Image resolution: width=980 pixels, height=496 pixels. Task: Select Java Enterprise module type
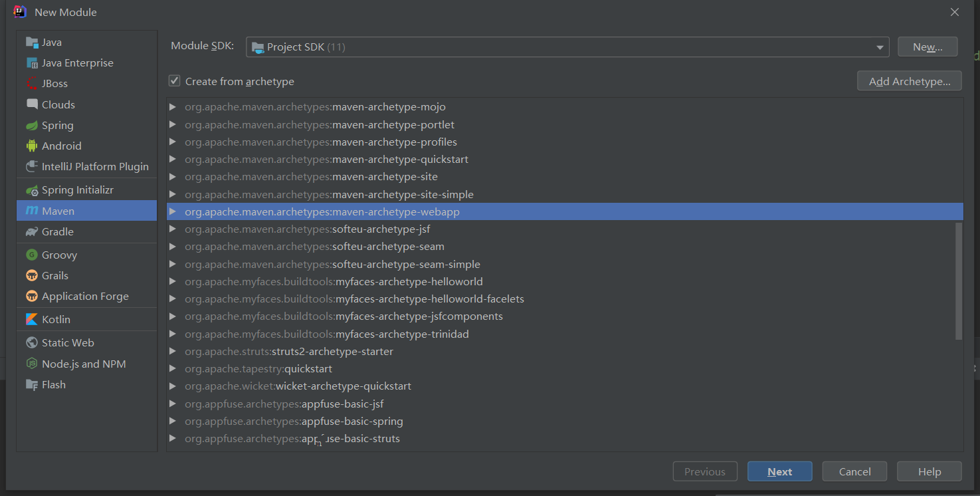(x=77, y=63)
